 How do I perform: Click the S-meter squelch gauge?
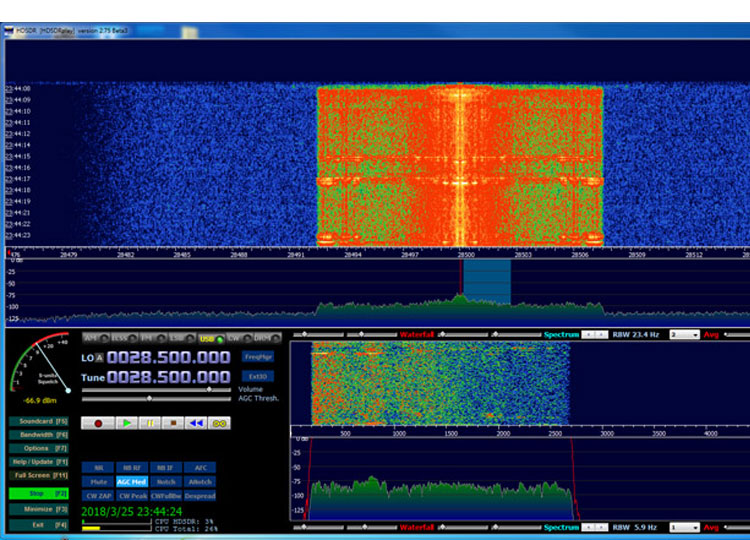(40, 364)
